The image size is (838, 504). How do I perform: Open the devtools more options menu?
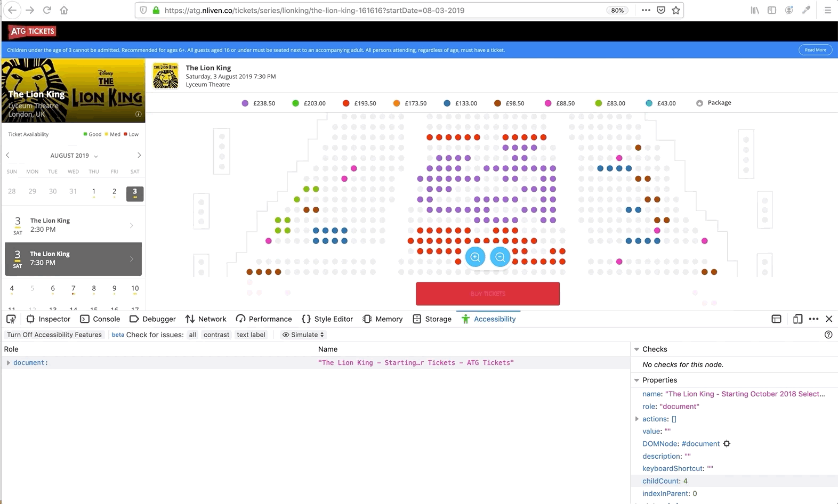click(813, 319)
